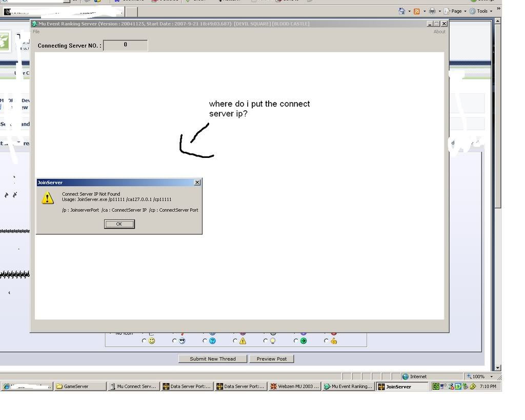The image size is (525, 420).
Task: Select the green arrow post icon radio
Action: [296, 341]
